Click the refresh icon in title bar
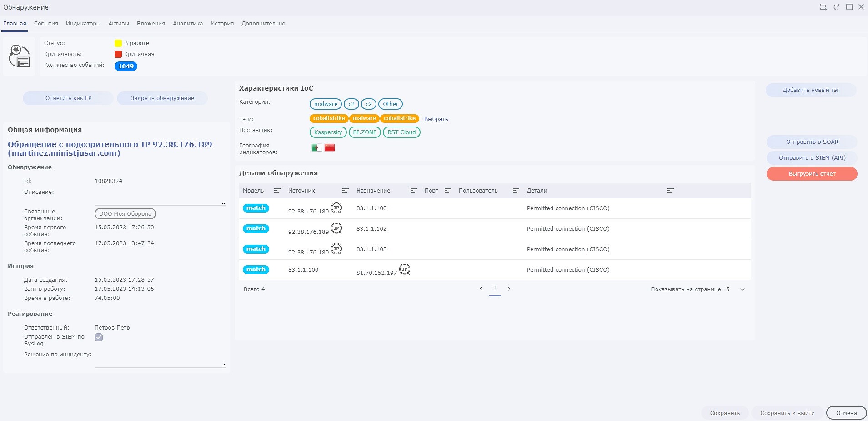Image resolution: width=868 pixels, height=421 pixels. (x=836, y=7)
